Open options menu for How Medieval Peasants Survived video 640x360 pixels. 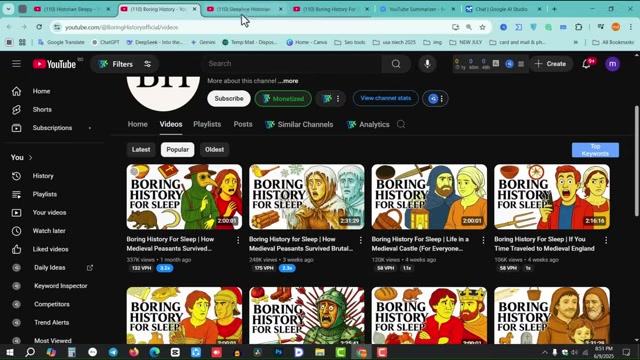click(238, 240)
